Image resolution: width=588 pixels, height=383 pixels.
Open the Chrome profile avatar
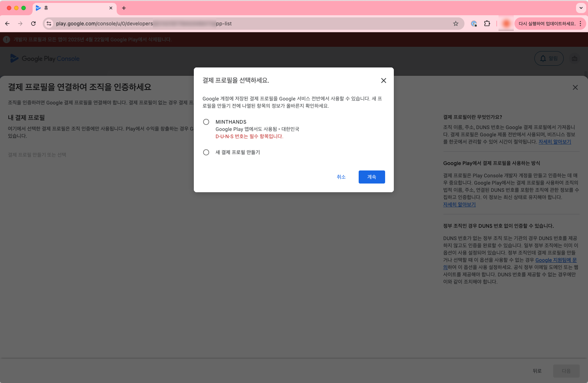[506, 24]
